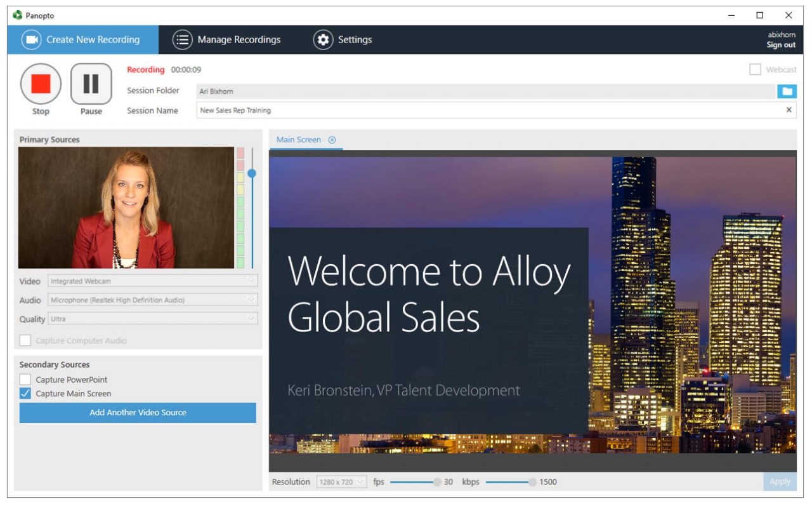Open the Quality dropdown set to Ultra

[x=153, y=319]
